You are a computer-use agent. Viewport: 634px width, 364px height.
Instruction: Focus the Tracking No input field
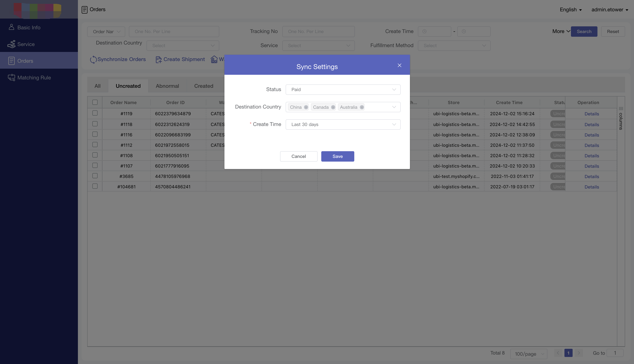pos(318,32)
